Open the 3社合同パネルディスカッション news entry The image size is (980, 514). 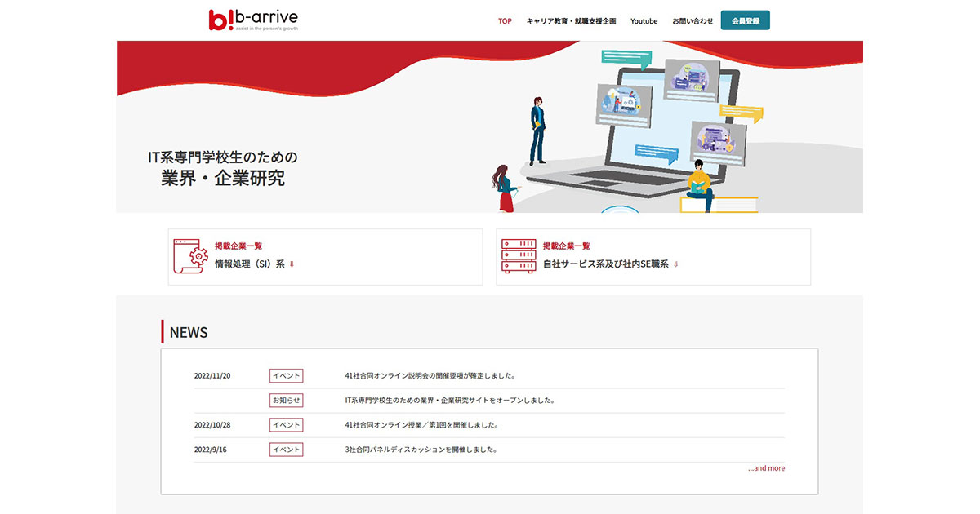(x=419, y=449)
